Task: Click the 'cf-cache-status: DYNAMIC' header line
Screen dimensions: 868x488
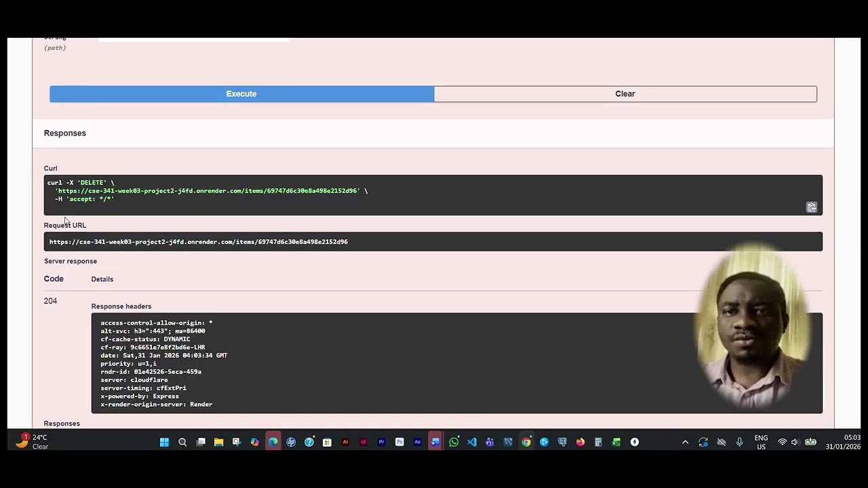Action: 145,339
